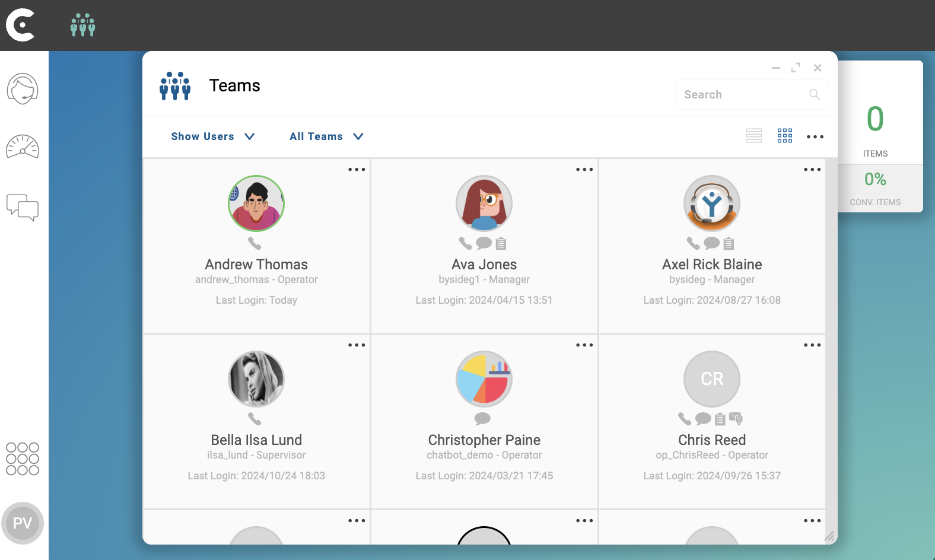
Task: Select Christopher Paine's pie chart avatar
Action: (484, 379)
